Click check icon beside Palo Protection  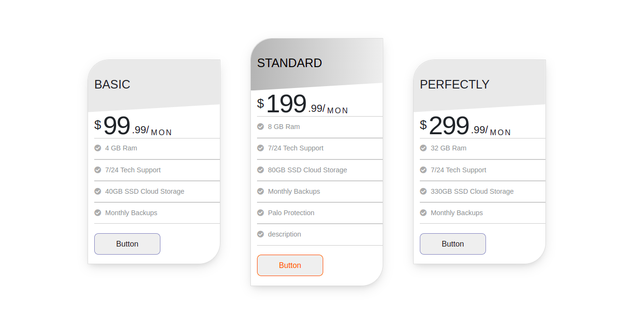click(260, 213)
